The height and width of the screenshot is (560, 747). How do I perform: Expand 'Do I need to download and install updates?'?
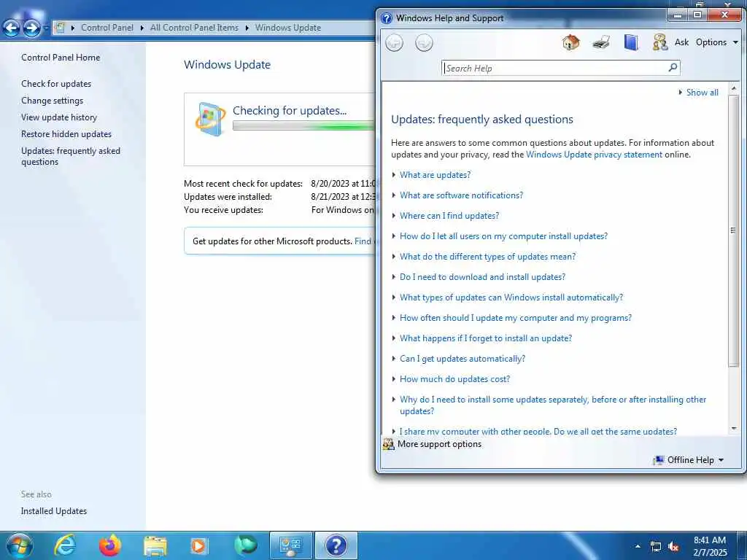click(483, 277)
